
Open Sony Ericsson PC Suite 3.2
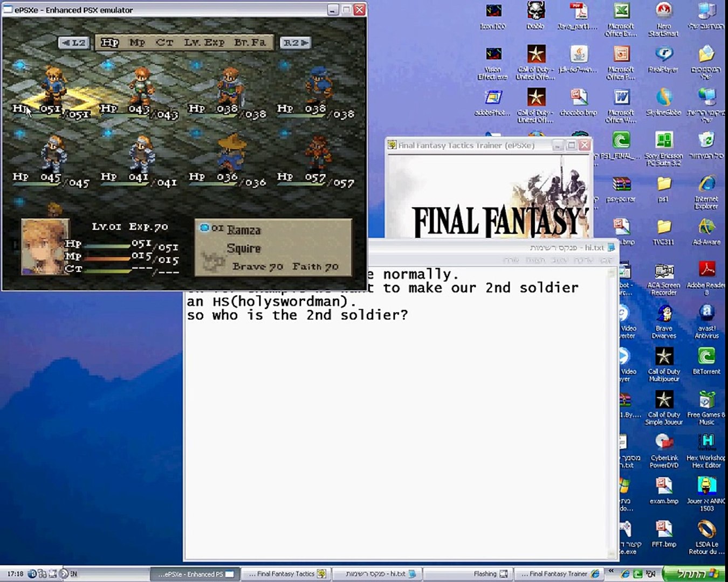664,148
